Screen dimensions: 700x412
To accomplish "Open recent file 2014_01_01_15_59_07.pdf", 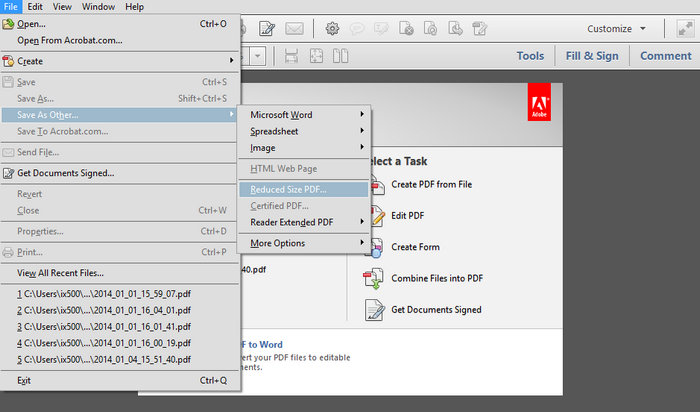I will click(x=120, y=294).
